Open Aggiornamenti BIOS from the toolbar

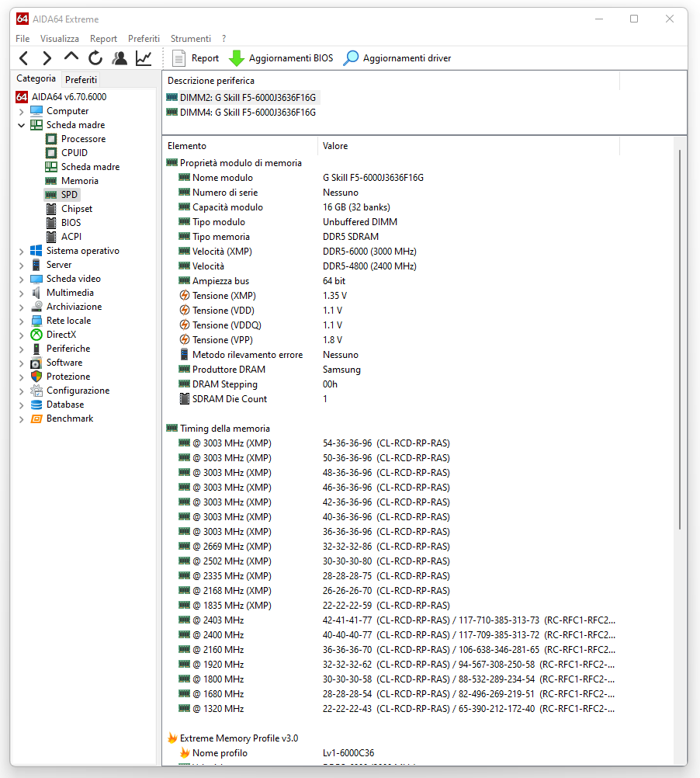(x=281, y=58)
